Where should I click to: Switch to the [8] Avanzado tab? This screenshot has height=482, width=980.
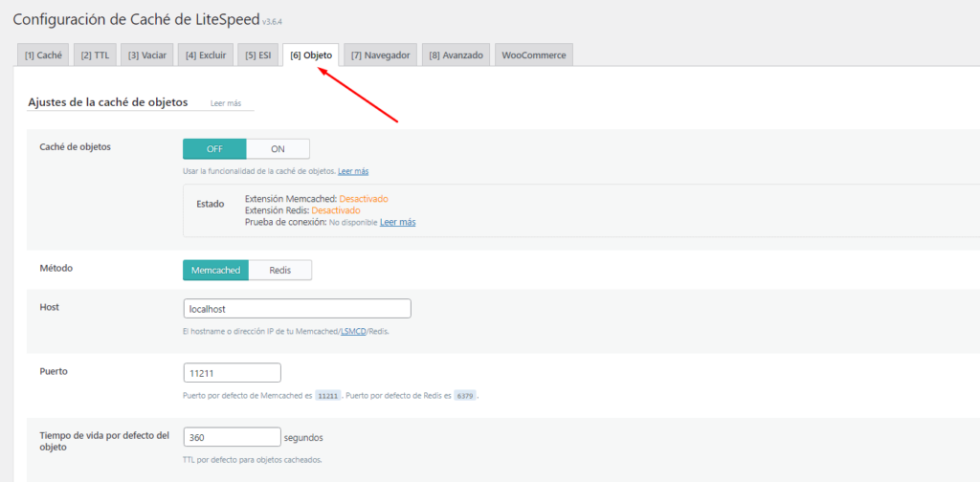click(456, 55)
